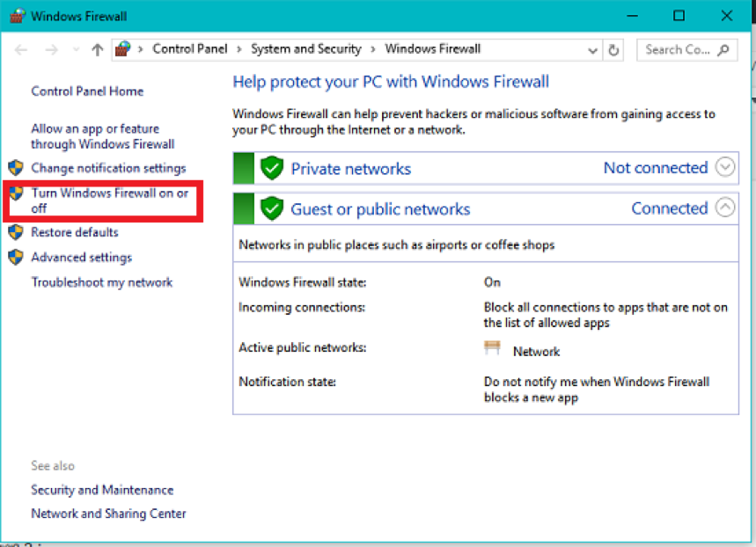
Task: Open Allow an app or feature through Windows Firewall
Action: click(x=103, y=136)
